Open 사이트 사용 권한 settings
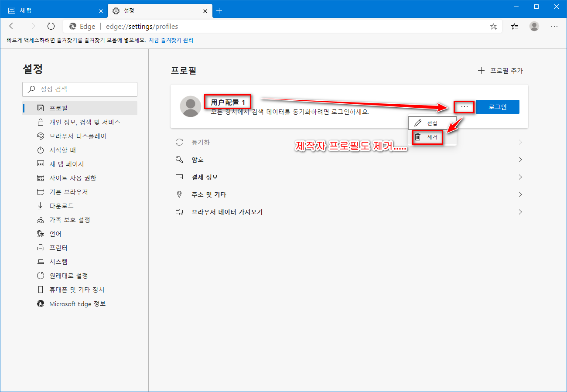This screenshot has height=392, width=567. pos(80,178)
